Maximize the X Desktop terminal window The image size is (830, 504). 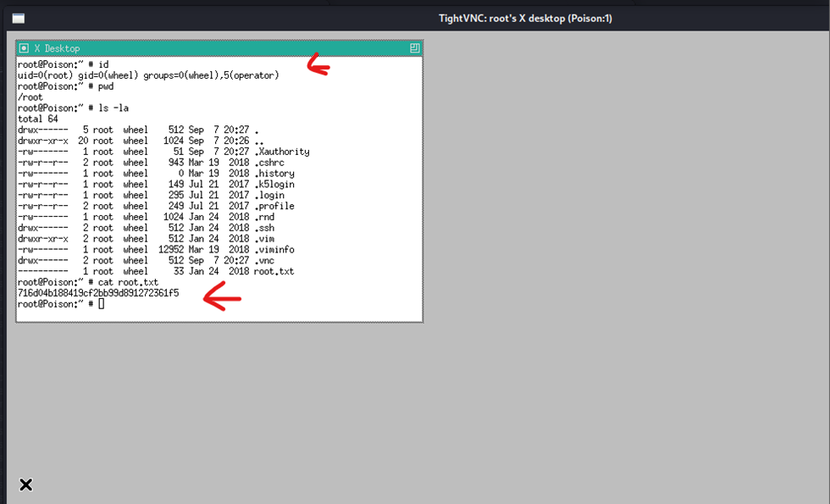(x=414, y=48)
